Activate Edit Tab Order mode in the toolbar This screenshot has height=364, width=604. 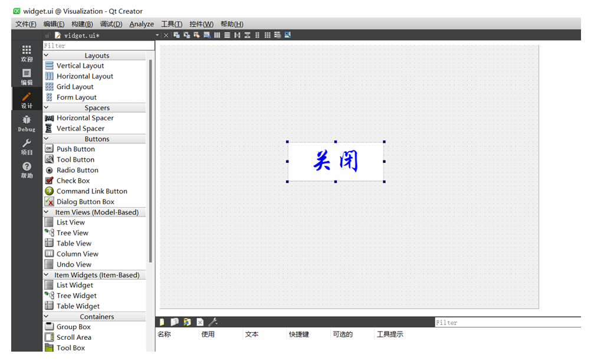(x=207, y=35)
